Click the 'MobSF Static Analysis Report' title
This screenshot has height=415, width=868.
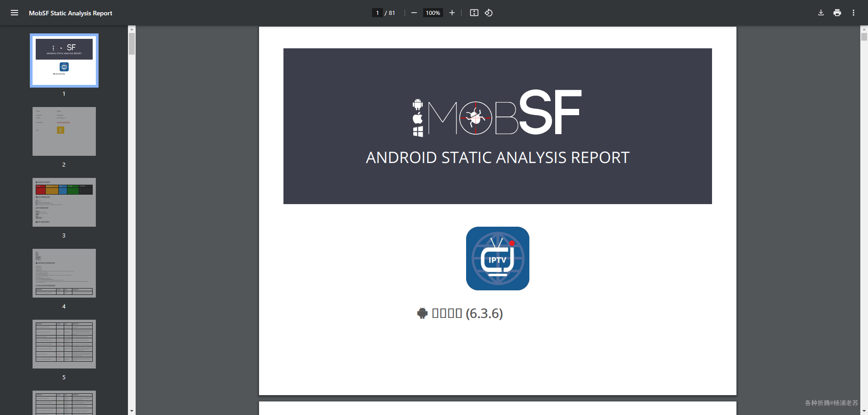click(71, 13)
